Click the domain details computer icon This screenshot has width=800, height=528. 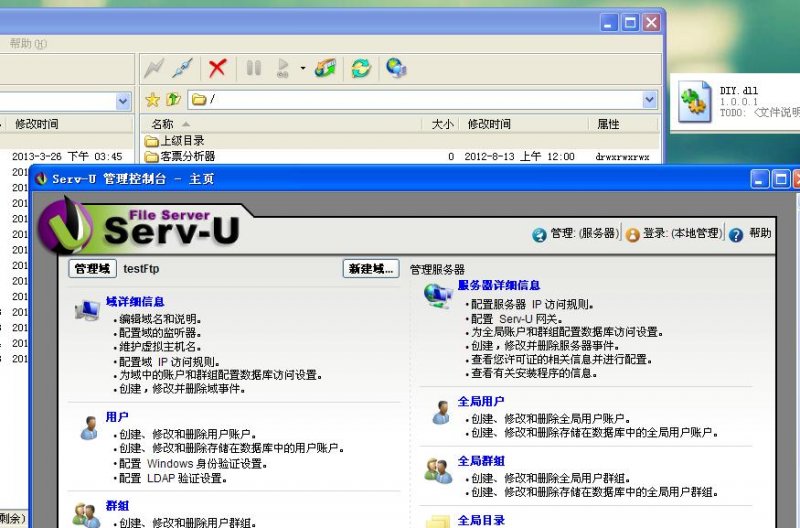[x=87, y=310]
